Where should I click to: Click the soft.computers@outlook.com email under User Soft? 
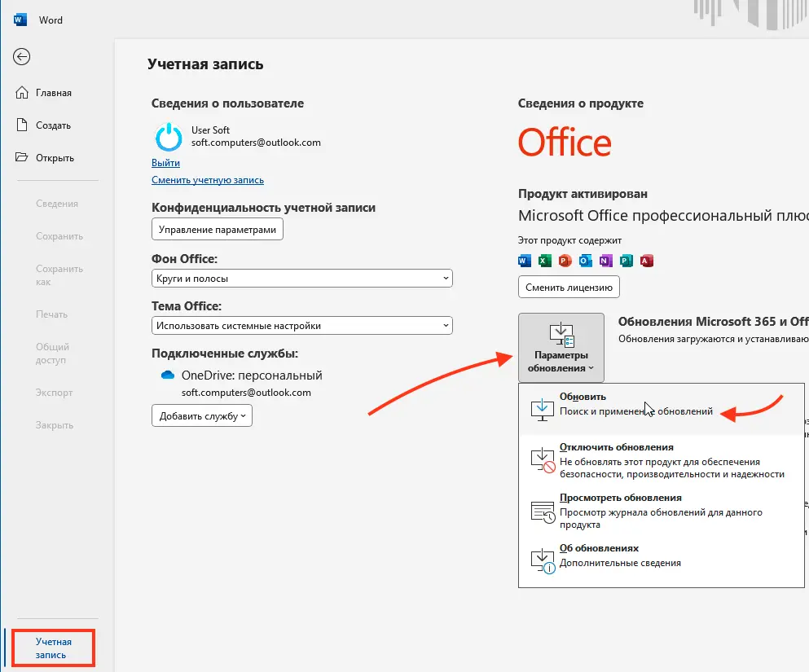pos(256,143)
